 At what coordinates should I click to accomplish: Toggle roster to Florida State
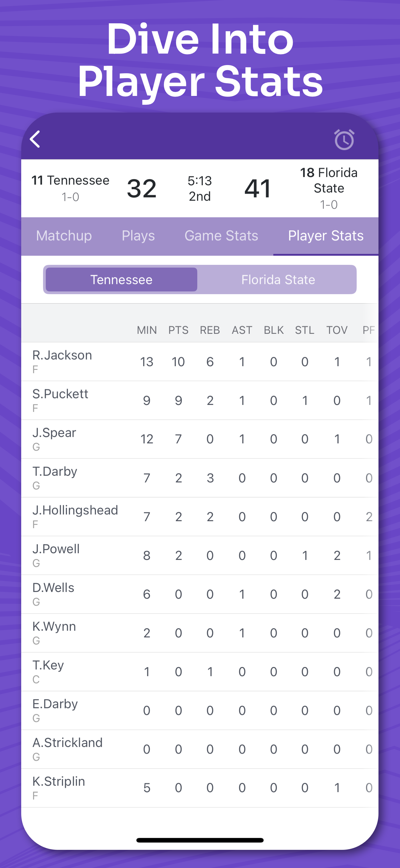pyautogui.click(x=278, y=280)
